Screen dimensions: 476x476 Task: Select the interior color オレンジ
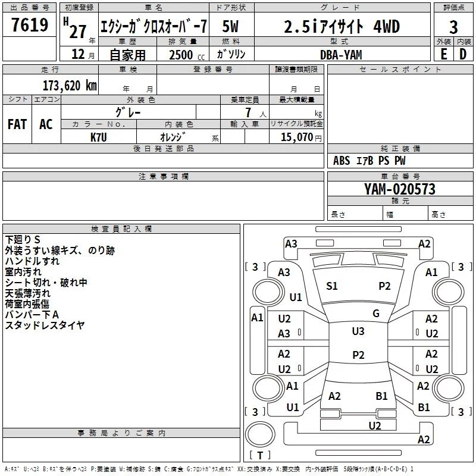tap(173, 137)
